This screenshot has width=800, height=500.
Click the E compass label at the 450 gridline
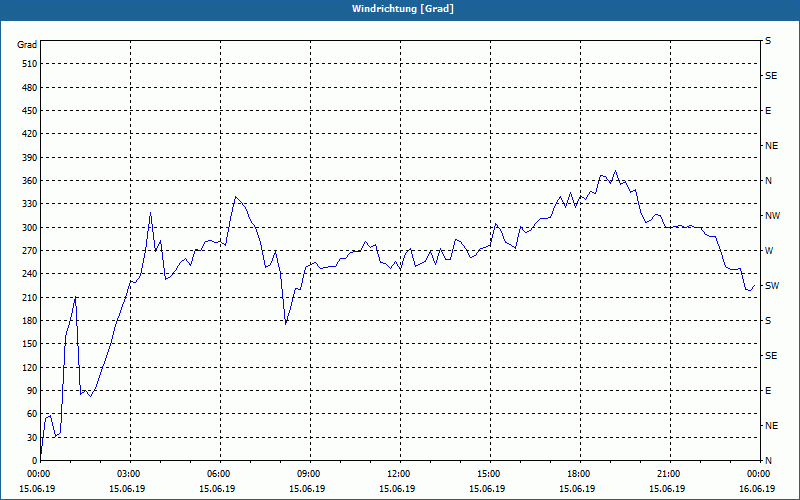768,111
